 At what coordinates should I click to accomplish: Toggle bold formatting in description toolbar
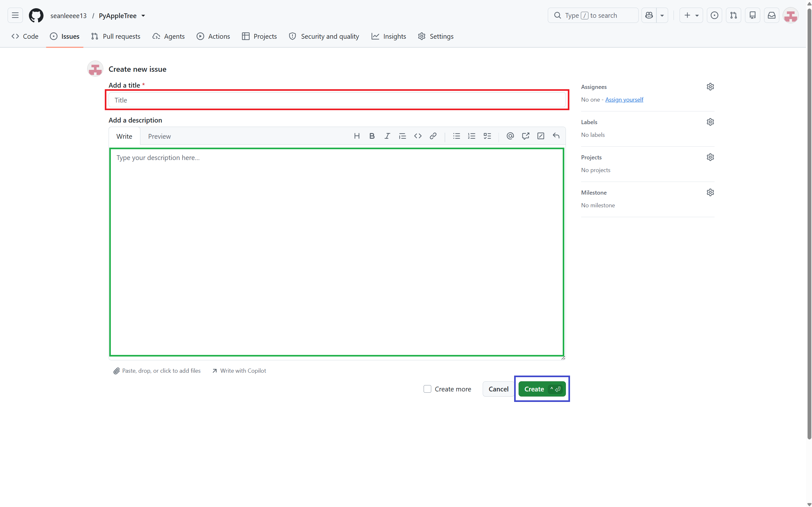(372, 136)
